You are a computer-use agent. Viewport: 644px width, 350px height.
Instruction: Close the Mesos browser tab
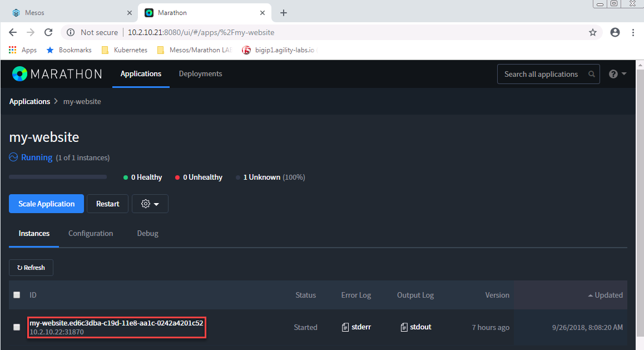(130, 13)
